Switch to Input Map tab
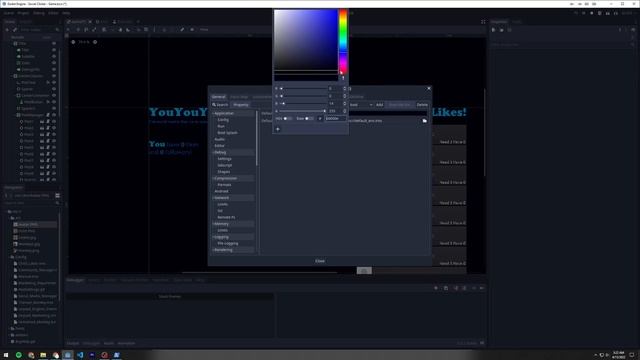Image resolution: width=640 pixels, height=360 pixels. click(239, 97)
